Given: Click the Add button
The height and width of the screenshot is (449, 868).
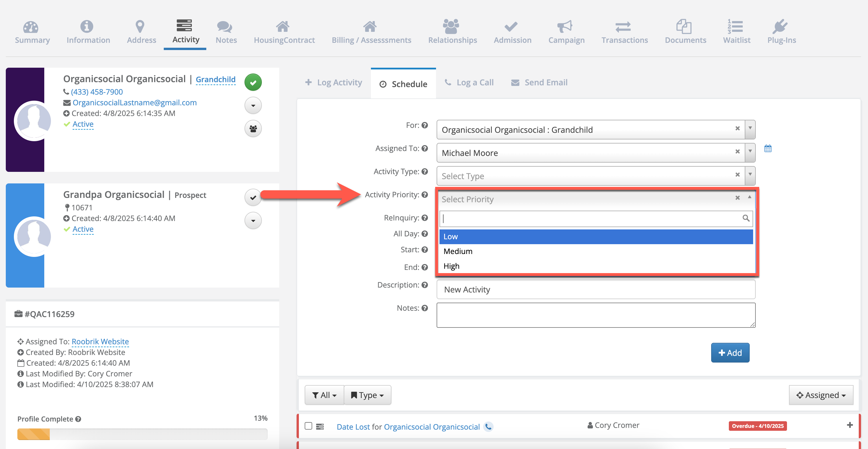Looking at the screenshot, I should coord(730,353).
